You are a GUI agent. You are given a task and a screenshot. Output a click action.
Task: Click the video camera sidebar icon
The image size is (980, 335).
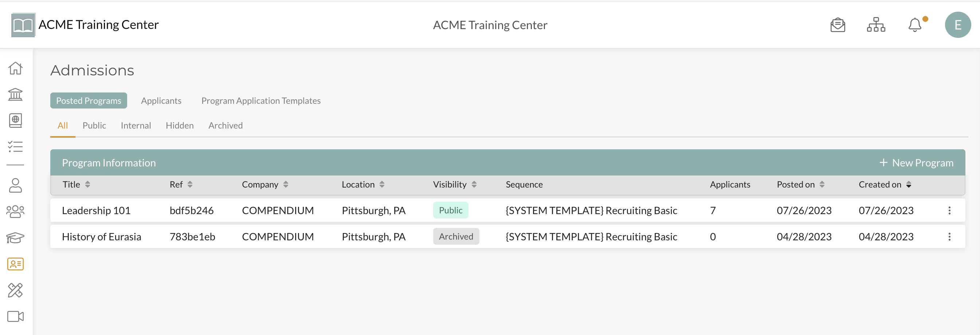[x=15, y=316]
